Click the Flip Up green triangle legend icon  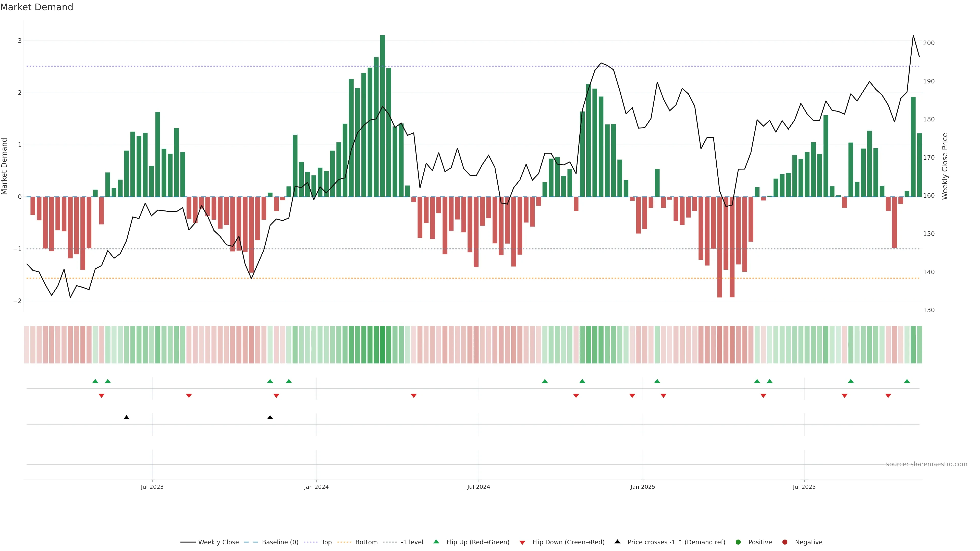click(436, 542)
